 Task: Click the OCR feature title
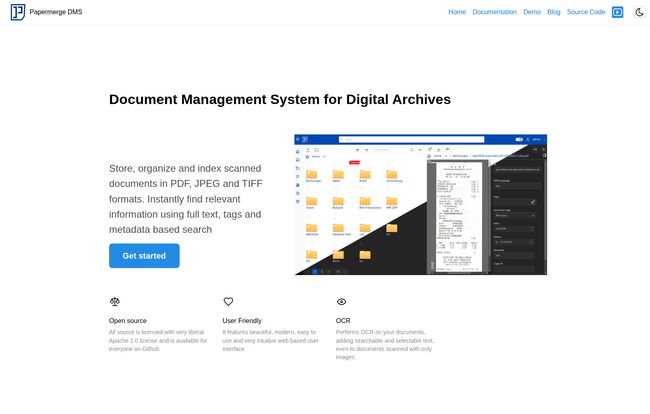click(x=343, y=321)
